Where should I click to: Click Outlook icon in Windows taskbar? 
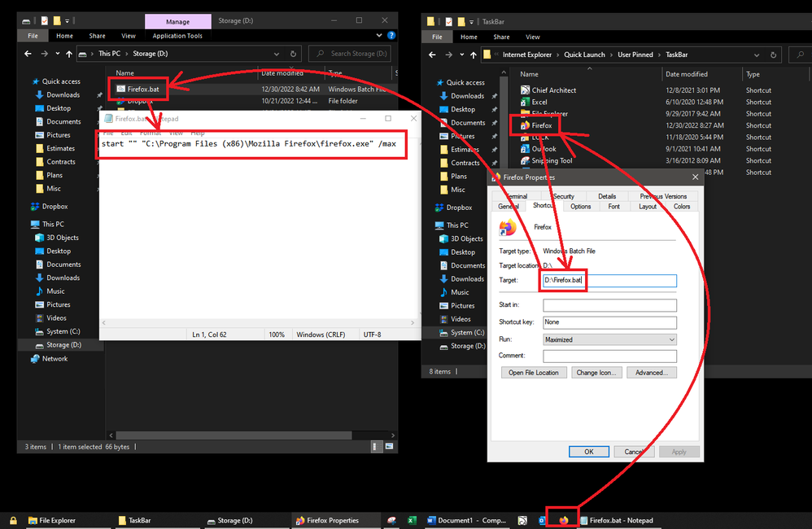coord(542,520)
